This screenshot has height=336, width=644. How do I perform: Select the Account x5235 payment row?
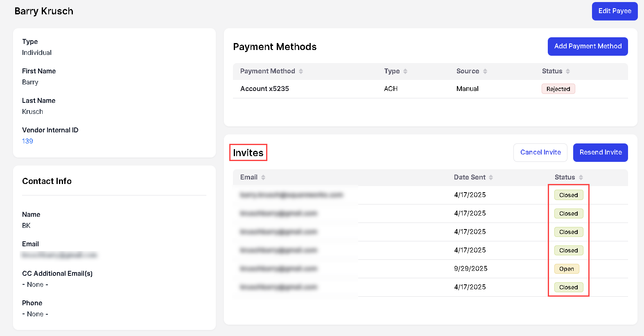pyautogui.click(x=264, y=89)
